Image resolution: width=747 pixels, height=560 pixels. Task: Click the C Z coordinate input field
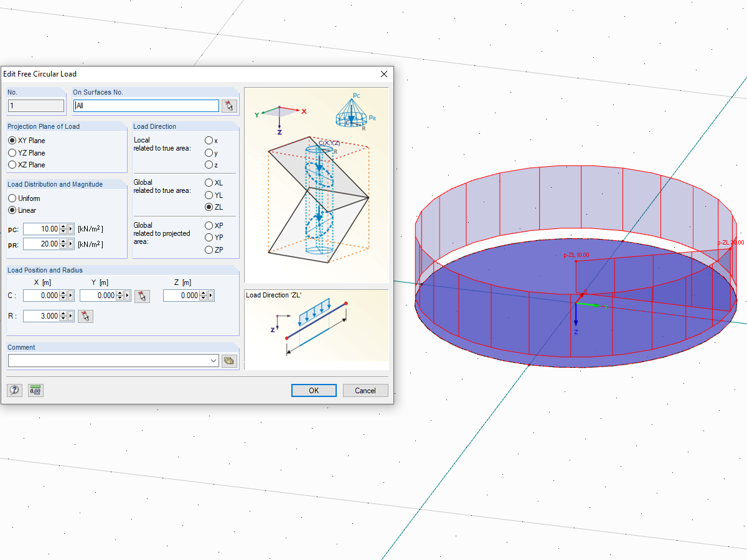pos(181,296)
